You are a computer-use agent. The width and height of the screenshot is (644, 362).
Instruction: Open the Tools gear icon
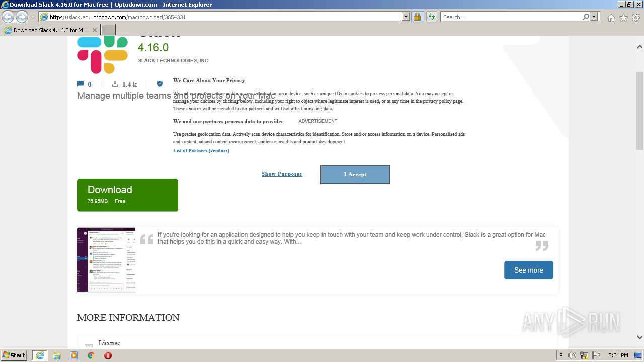point(636,18)
